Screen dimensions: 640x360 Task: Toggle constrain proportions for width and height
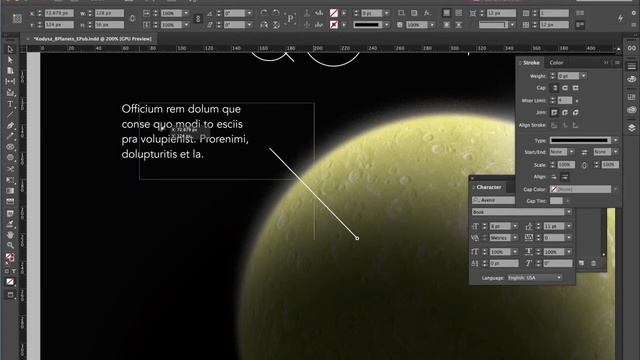[x=132, y=19]
